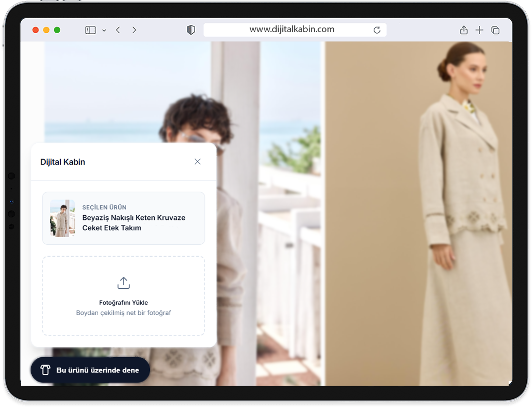The height and width of the screenshot is (407, 532).
Task: Click the selected product thumbnail image
Action: [x=62, y=218]
